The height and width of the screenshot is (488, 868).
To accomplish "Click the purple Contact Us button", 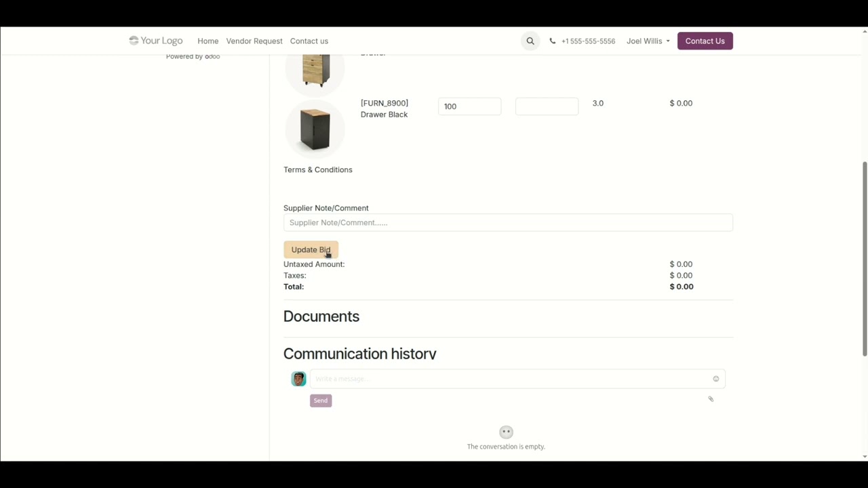I will (x=705, y=41).
